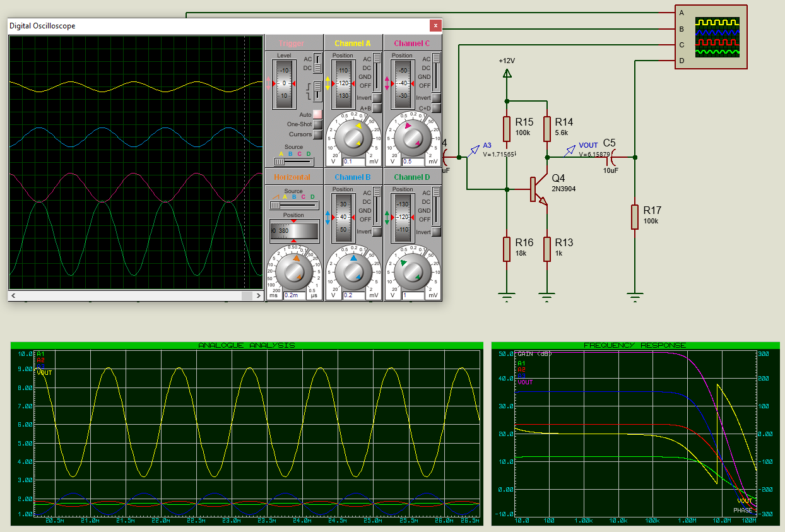Click the Trigger Source channel slider
Screen dimensions: 785x532
(x=293, y=161)
